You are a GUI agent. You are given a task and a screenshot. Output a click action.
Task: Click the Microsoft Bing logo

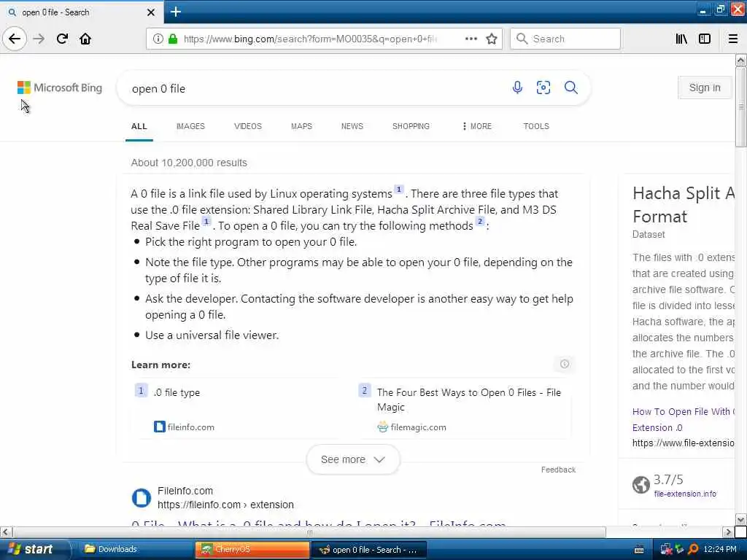(x=60, y=87)
